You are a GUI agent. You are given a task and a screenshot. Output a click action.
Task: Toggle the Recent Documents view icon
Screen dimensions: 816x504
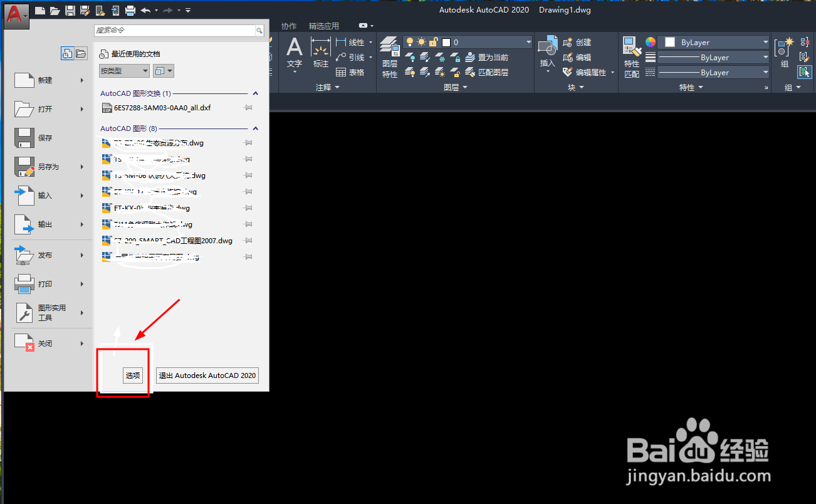(x=67, y=54)
